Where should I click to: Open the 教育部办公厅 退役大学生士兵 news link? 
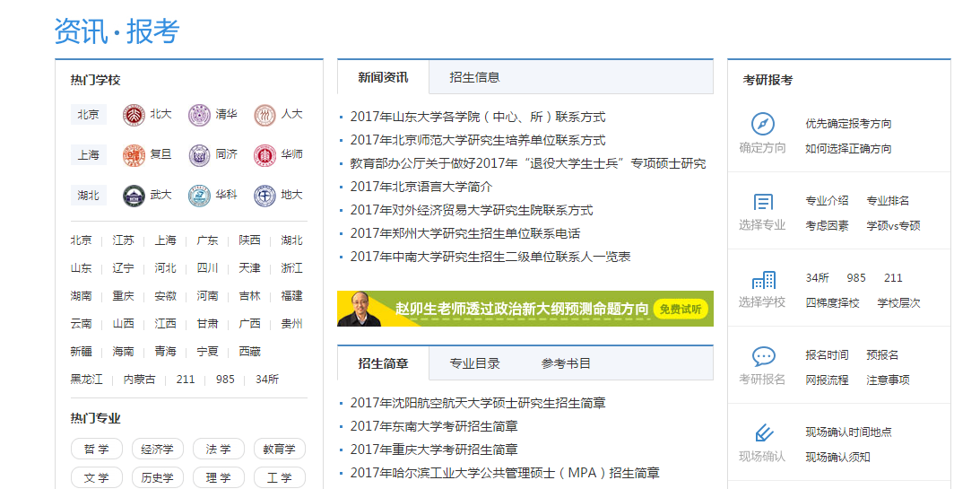(x=528, y=164)
